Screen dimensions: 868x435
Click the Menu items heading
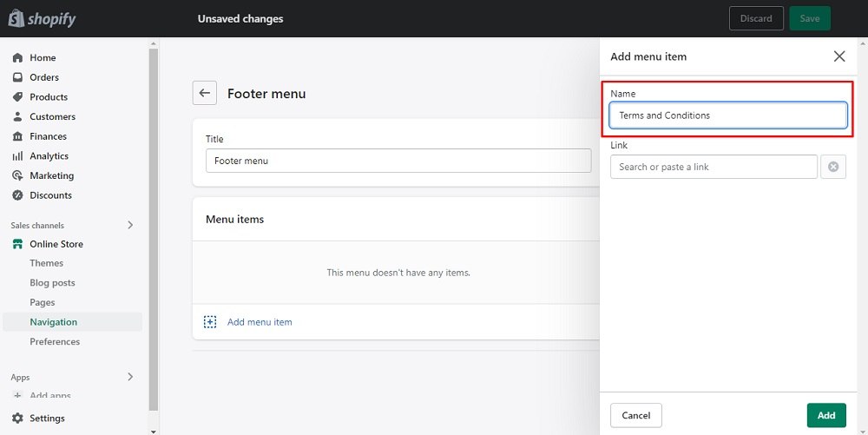234,219
